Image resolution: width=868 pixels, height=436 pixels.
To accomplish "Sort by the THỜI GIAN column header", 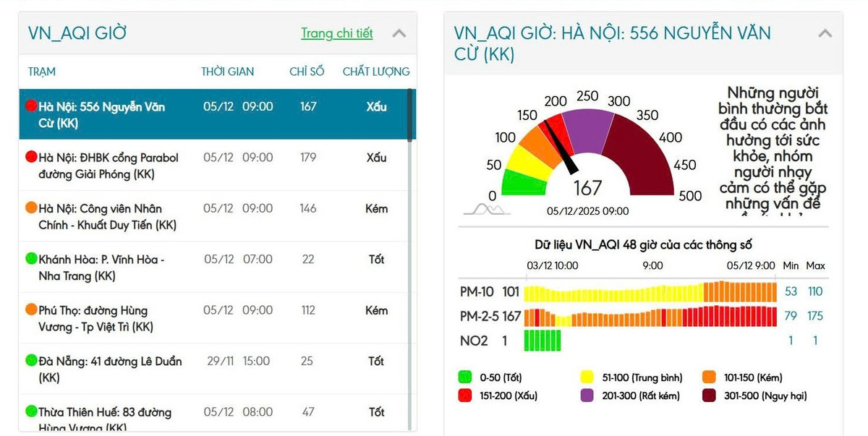I will click(x=228, y=72).
